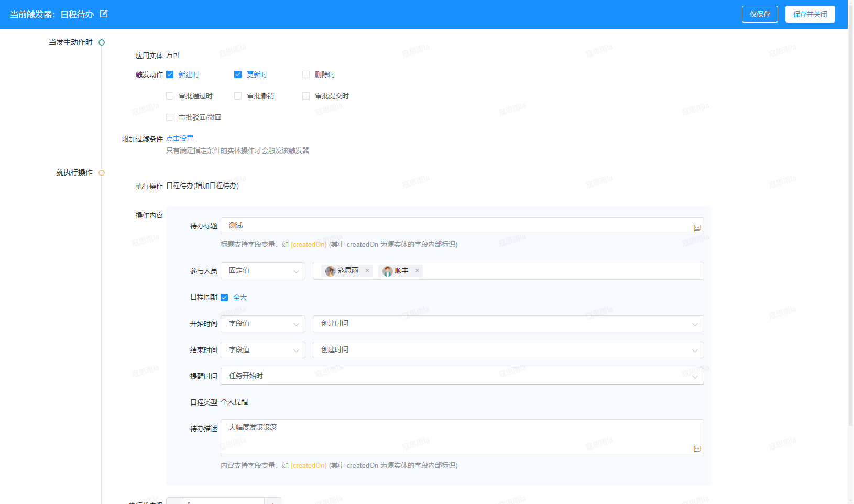The width and height of the screenshot is (854, 504).
Task: Select the 日程待办(增加日程待办) text
Action: pyautogui.click(x=202, y=185)
